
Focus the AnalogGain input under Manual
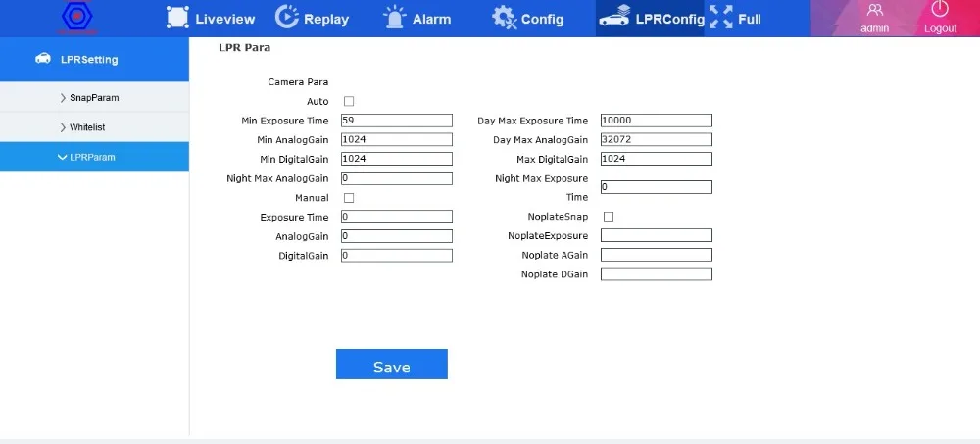[396, 236]
